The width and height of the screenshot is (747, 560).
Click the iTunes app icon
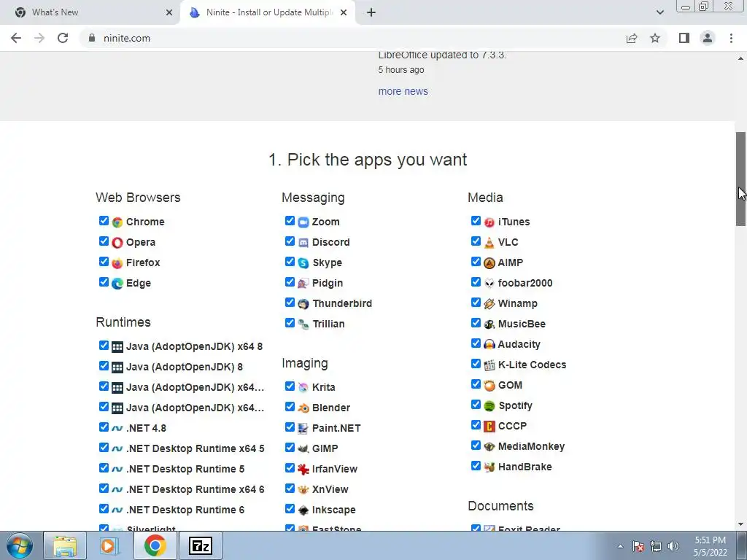coord(489,222)
